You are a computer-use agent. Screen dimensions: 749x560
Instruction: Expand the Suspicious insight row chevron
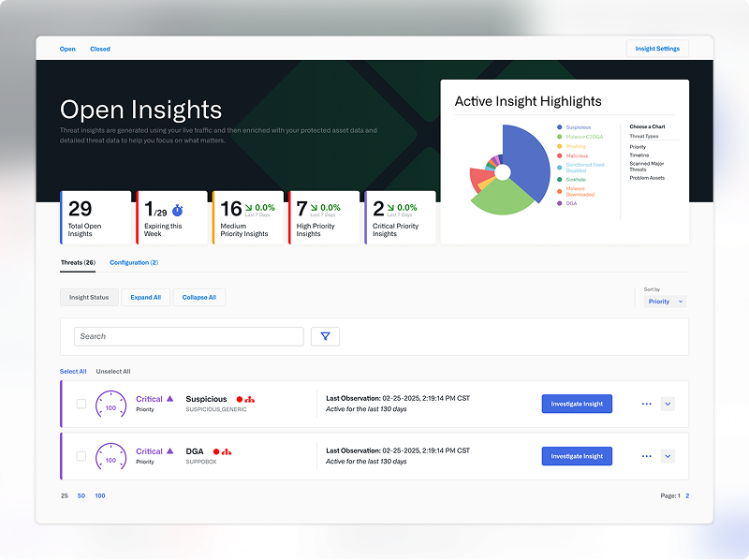tap(668, 404)
